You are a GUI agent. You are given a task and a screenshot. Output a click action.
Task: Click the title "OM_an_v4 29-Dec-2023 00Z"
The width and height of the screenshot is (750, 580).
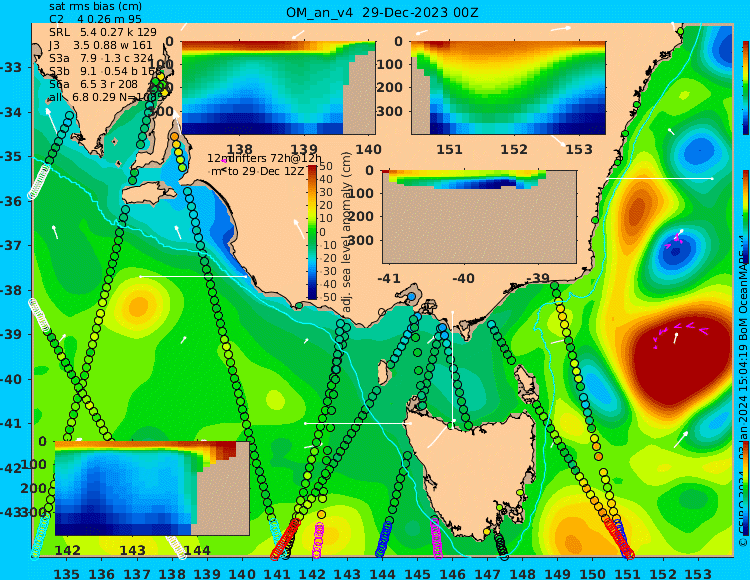coord(382,12)
